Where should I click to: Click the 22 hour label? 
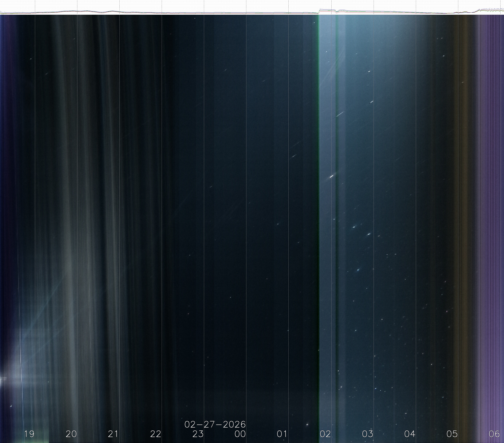coord(156,434)
